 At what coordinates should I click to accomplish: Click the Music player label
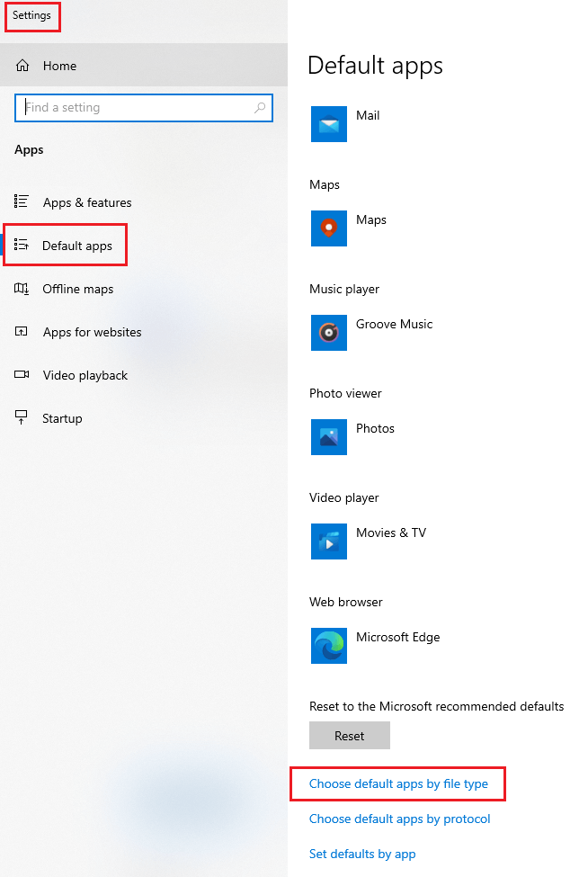coord(344,289)
